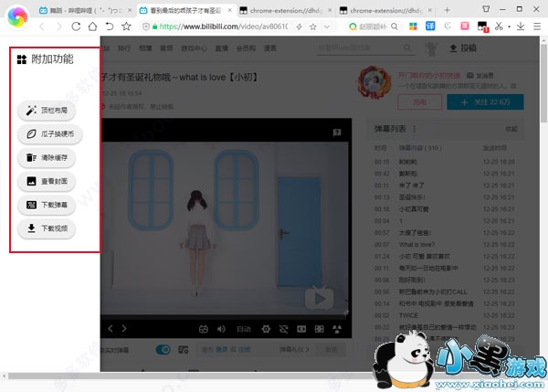Click the 登录 login link in the danmaku bar
The height and width of the screenshot is (392, 548).
click(x=221, y=349)
